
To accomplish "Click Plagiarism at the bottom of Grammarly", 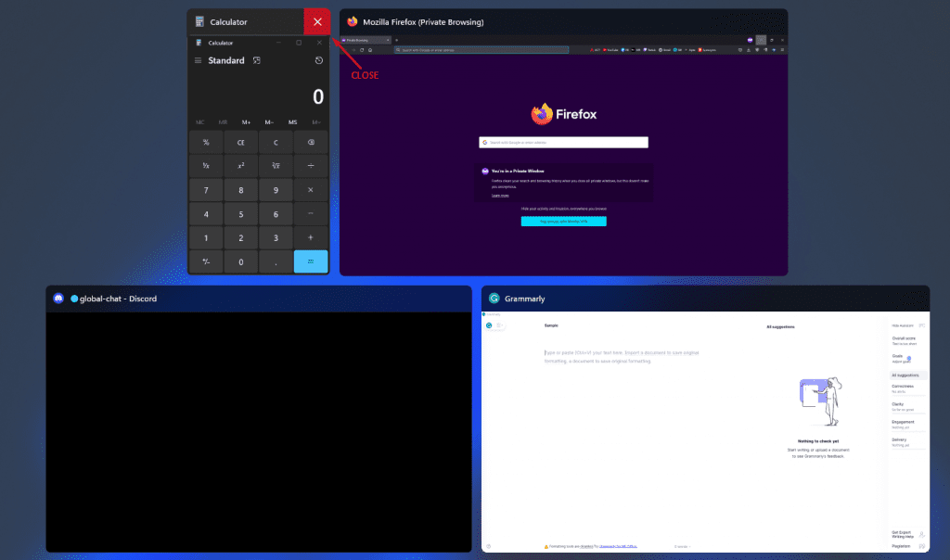I will click(x=901, y=546).
